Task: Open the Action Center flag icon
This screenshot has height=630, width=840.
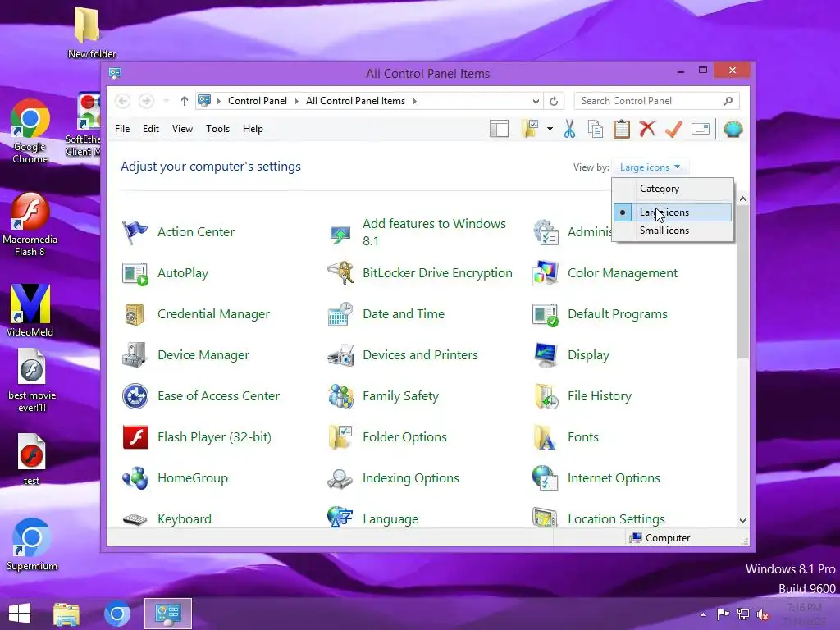Action: pyautogui.click(x=135, y=232)
